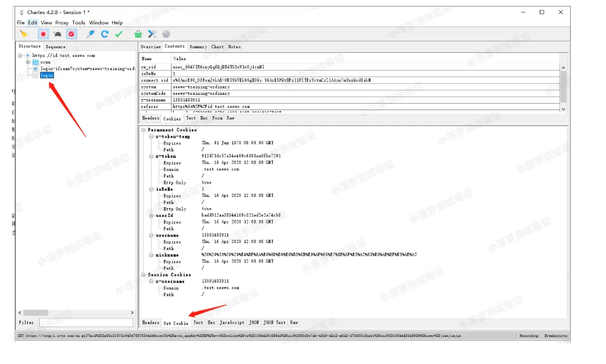Screen dimensions: 606x364
Task: Toggle breakpoints with the red hexagon icon
Action: (72, 34)
